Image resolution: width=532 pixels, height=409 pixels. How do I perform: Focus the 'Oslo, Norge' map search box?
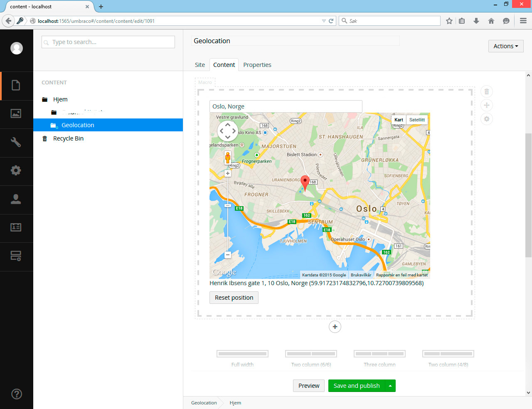pyautogui.click(x=286, y=106)
